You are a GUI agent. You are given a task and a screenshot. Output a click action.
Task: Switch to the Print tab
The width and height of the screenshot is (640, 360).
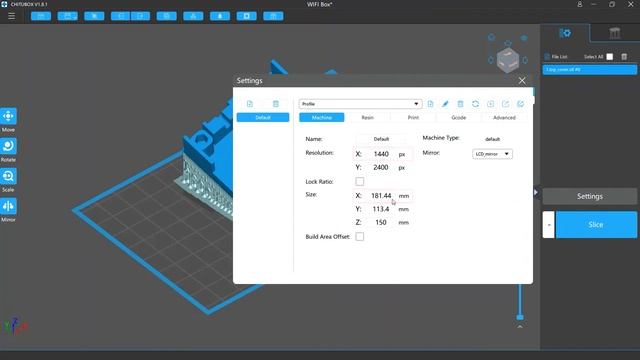tap(413, 118)
